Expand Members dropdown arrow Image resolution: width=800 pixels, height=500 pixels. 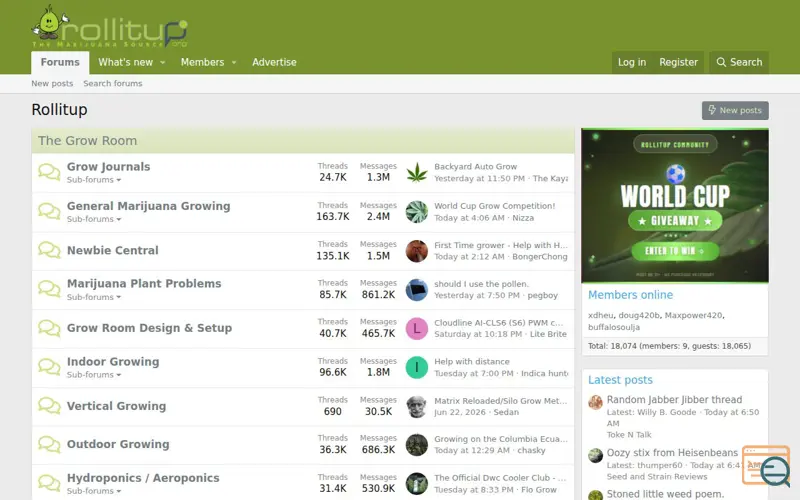point(234,62)
